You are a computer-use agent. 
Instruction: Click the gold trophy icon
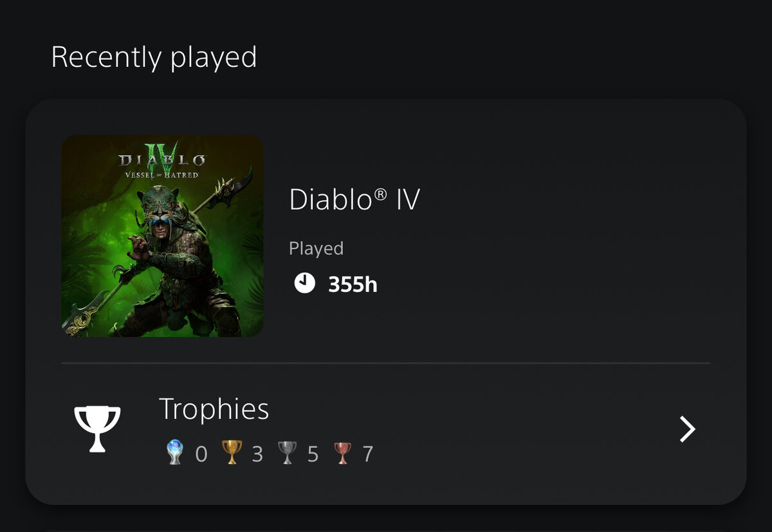point(232,453)
